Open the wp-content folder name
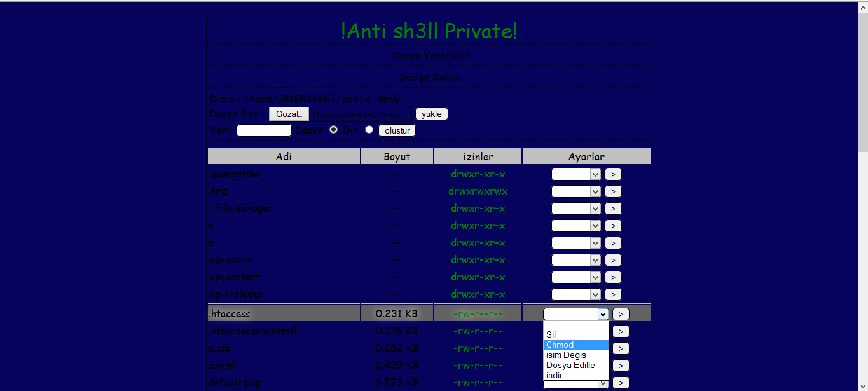 tap(234, 277)
